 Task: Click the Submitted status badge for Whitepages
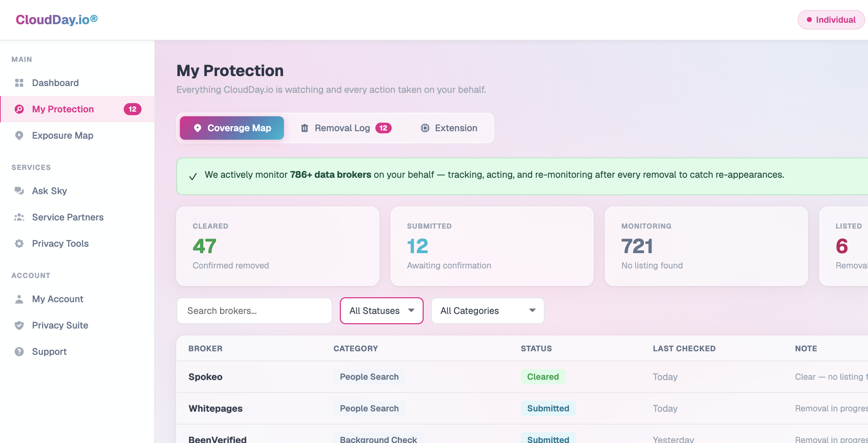548,409
